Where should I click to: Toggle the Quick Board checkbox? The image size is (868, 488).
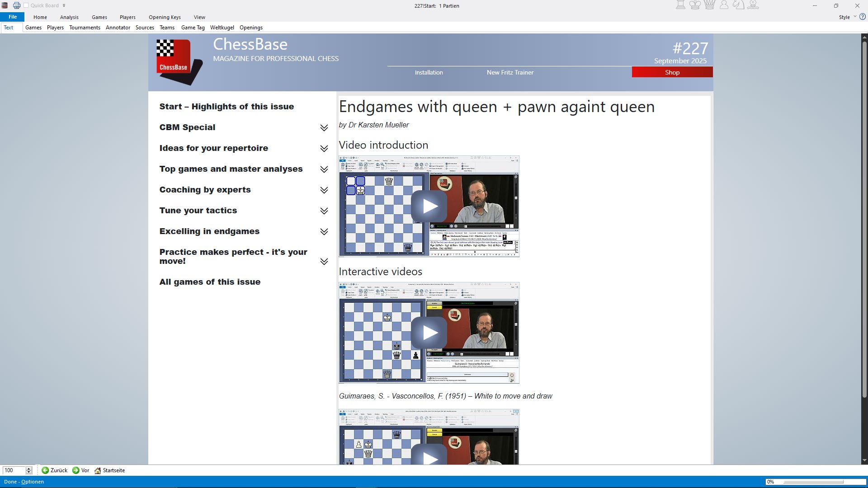(x=26, y=5)
